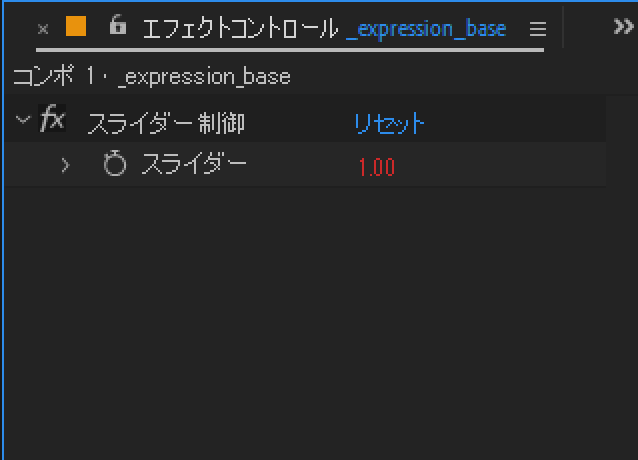Toggle the panel lock icon

tap(117, 27)
